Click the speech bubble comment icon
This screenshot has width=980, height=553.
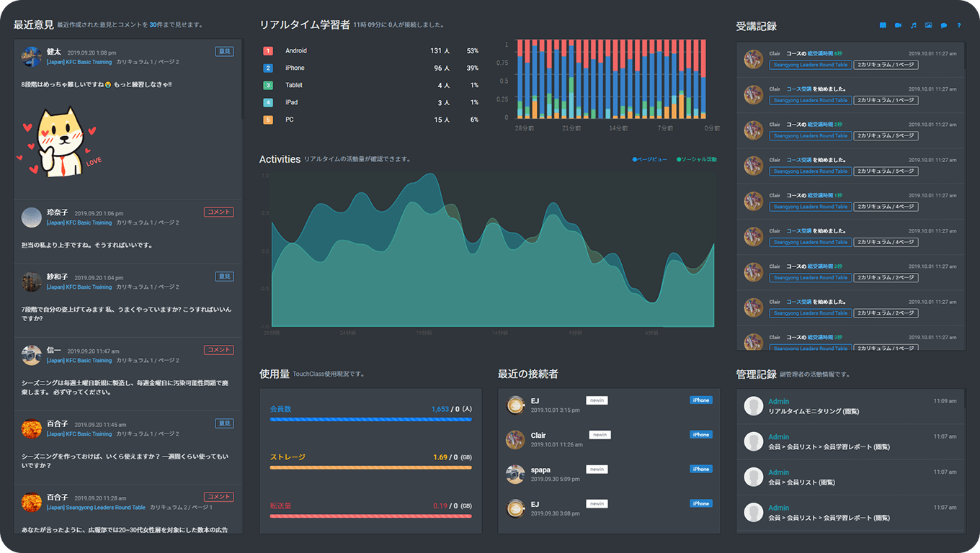943,26
